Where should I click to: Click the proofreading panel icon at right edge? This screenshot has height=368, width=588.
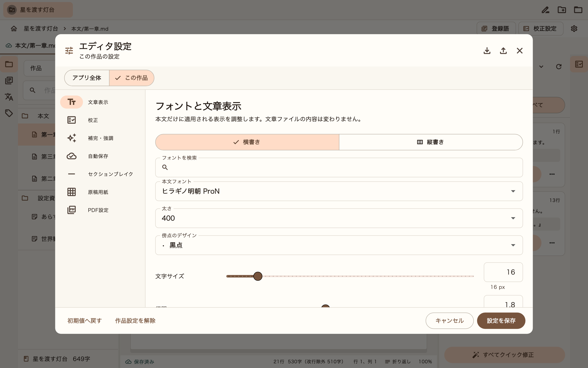[579, 64]
